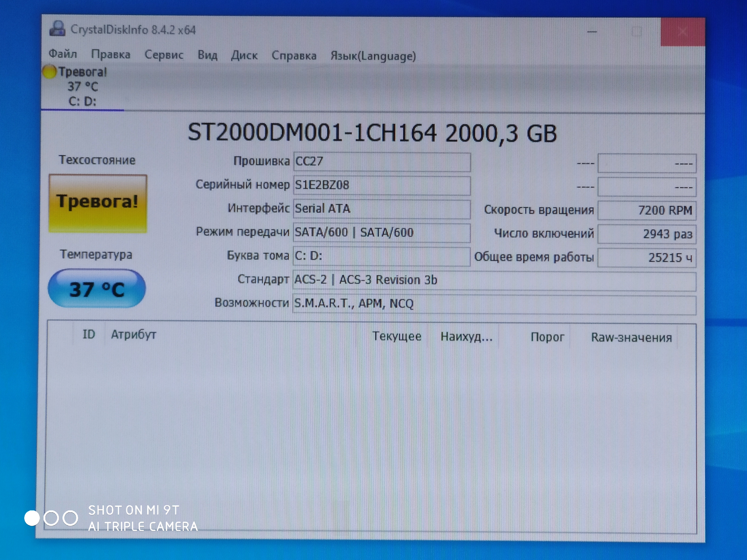Screen dimensions: 747x560
Task: Click the yellow Тревога! health status button
Action: [x=98, y=203]
